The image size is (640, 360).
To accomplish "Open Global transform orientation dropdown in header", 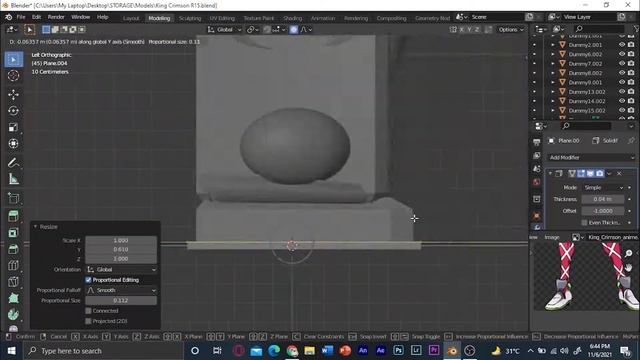I will pos(224,29).
